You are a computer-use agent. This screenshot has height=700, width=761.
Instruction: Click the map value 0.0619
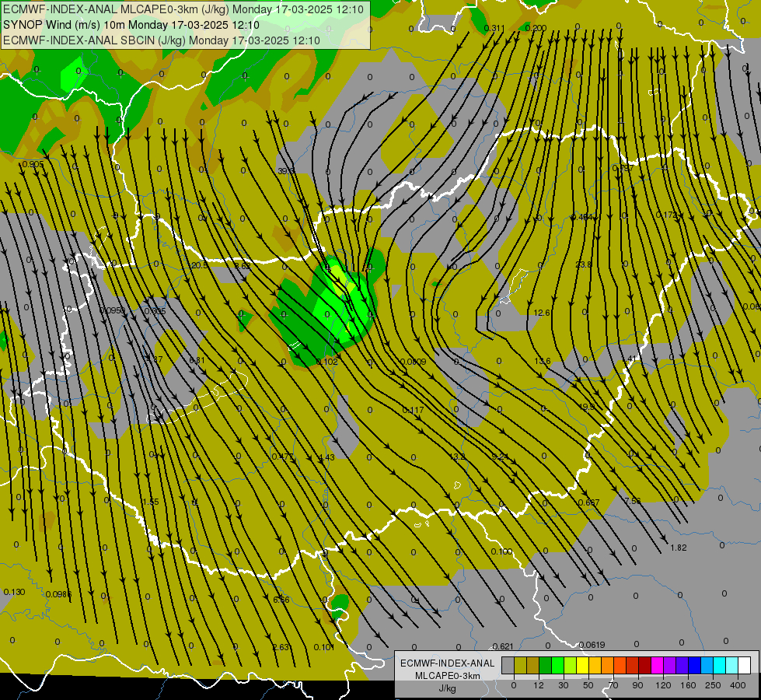[x=592, y=645]
